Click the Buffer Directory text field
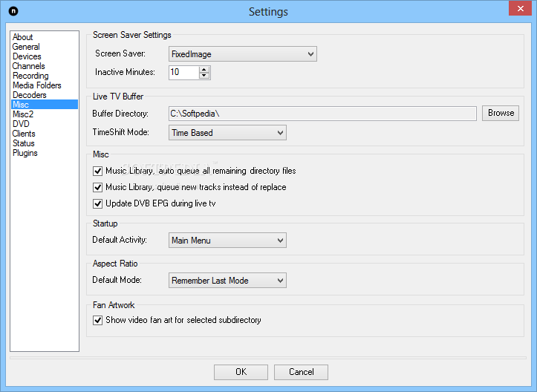The height and width of the screenshot is (392, 537). coord(322,114)
